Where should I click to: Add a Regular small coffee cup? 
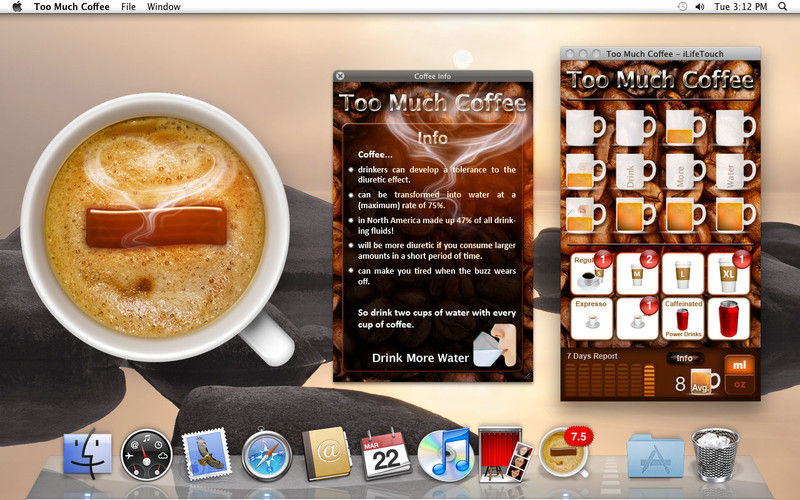591,273
